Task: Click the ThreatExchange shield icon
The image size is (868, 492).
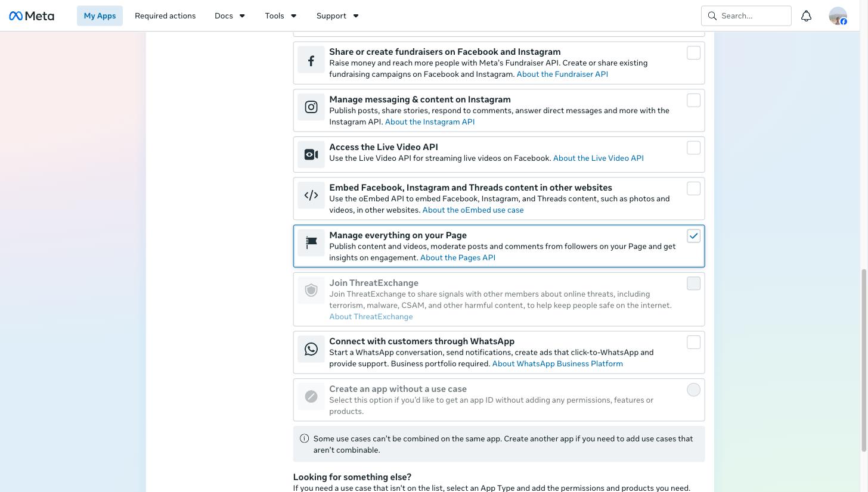Action: [311, 290]
